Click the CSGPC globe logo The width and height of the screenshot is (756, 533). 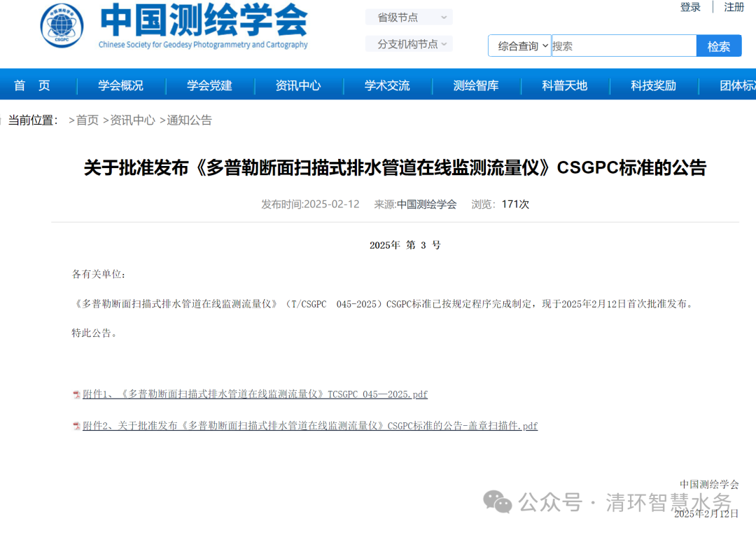pos(62,26)
